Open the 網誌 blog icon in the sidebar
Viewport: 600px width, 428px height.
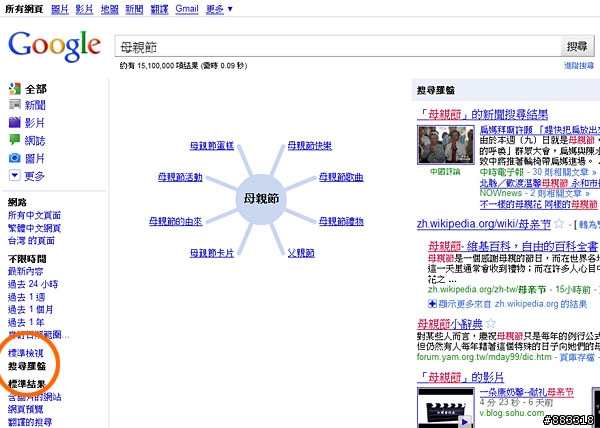click(15, 140)
